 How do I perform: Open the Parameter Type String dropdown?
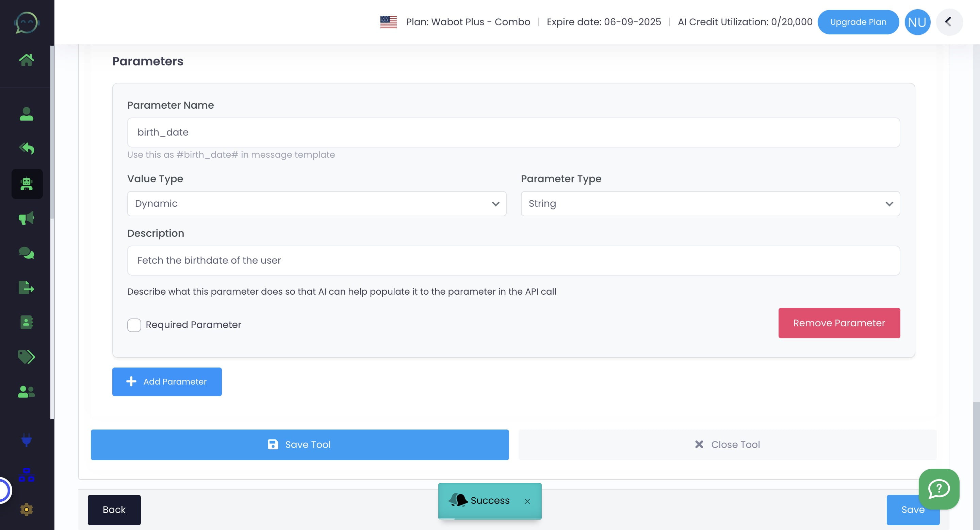pos(710,204)
